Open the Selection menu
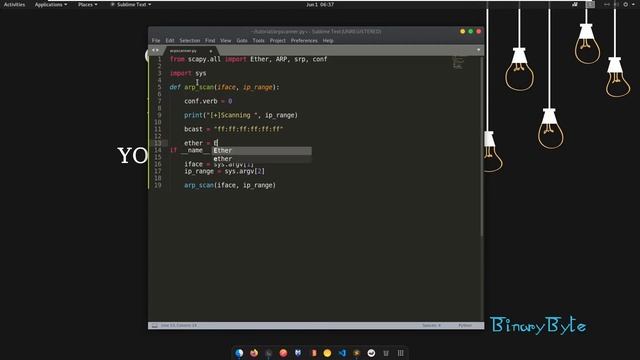This screenshot has width=640, height=360. (190, 41)
